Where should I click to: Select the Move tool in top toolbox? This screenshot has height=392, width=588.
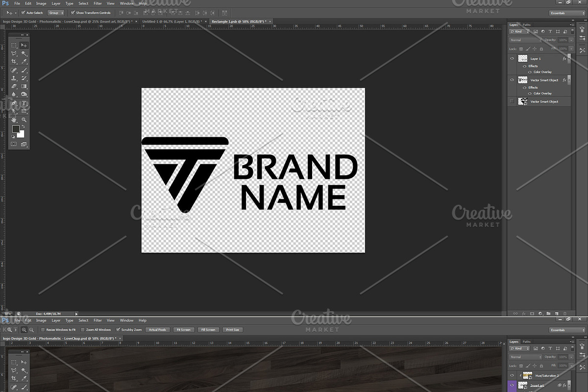click(24, 45)
